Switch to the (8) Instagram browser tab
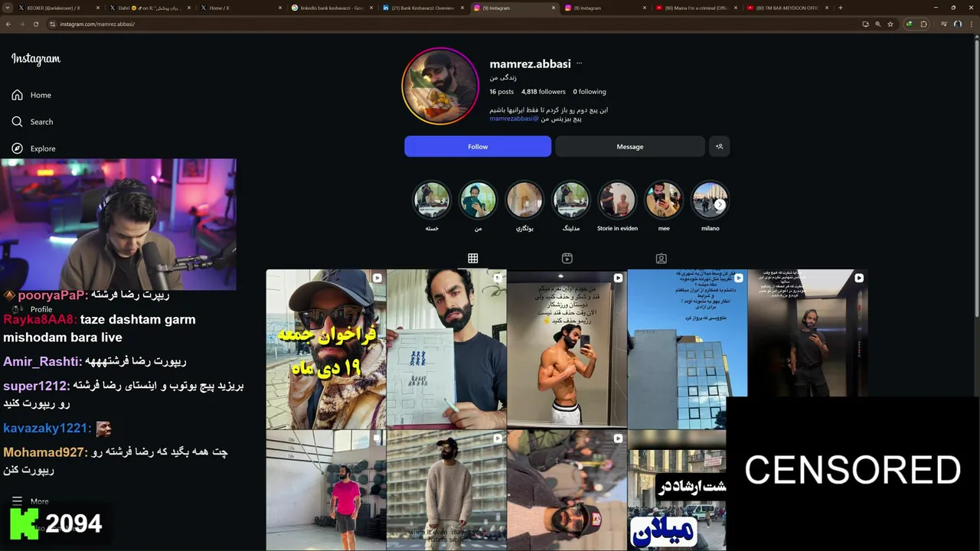Viewport: 980px width, 551px height. pyautogui.click(x=605, y=8)
